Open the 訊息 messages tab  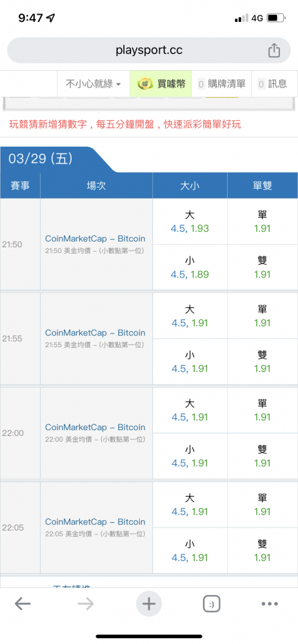point(272,84)
